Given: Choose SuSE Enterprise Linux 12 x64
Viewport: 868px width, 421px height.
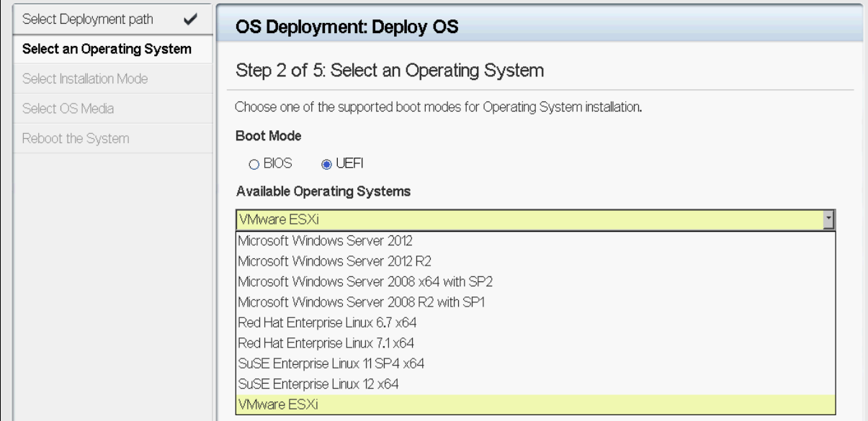Looking at the screenshot, I should click(535, 384).
